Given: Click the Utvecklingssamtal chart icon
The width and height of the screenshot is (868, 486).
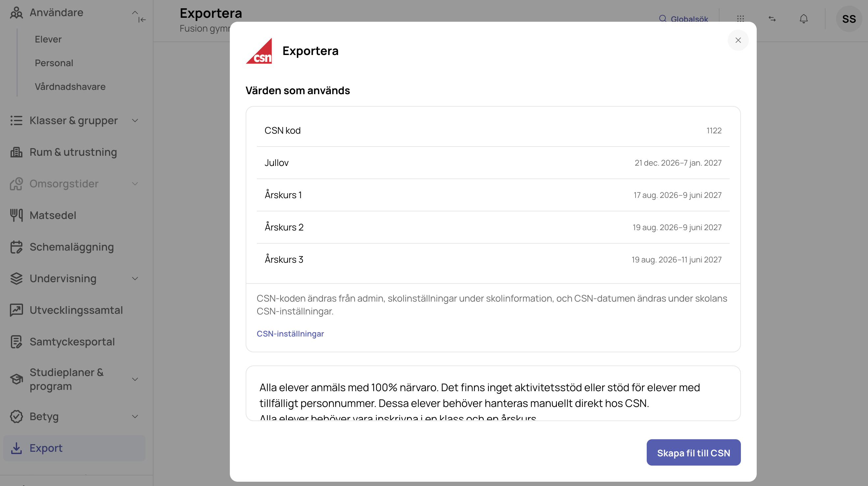Looking at the screenshot, I should [x=16, y=310].
